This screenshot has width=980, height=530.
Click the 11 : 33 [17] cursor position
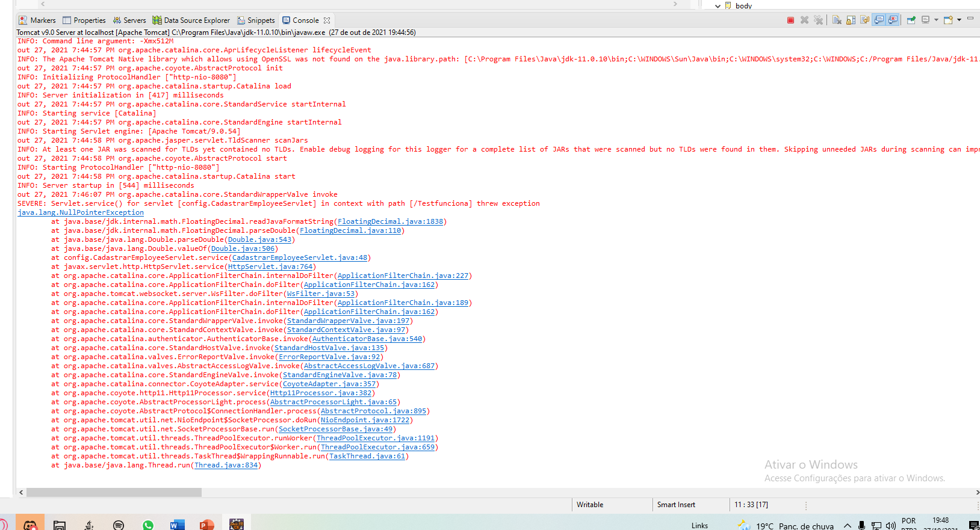[x=751, y=505]
